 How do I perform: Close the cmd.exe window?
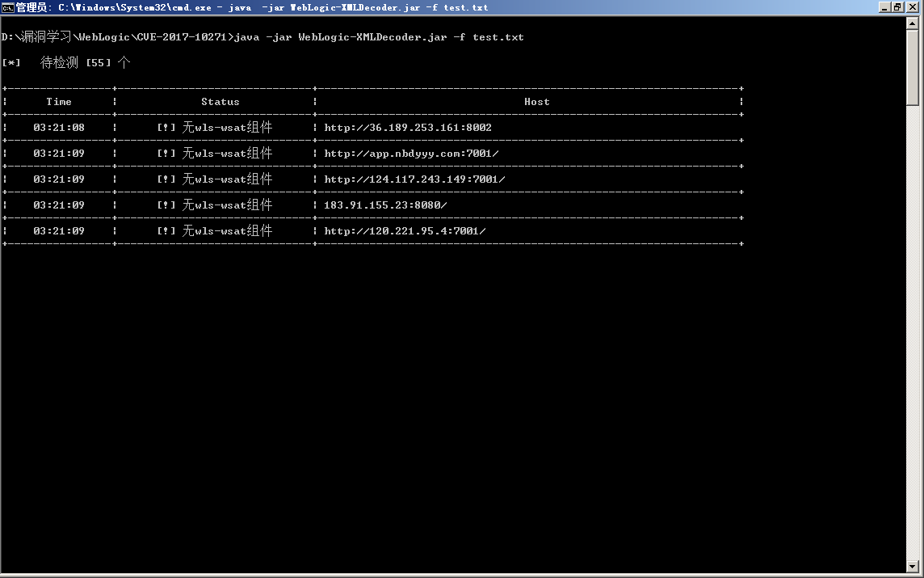pyautogui.click(x=912, y=7)
